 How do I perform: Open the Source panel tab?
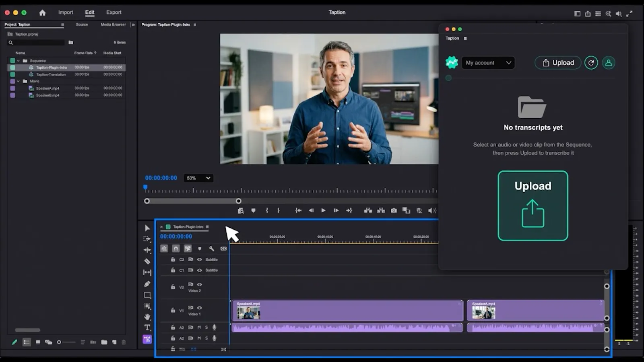82,25
